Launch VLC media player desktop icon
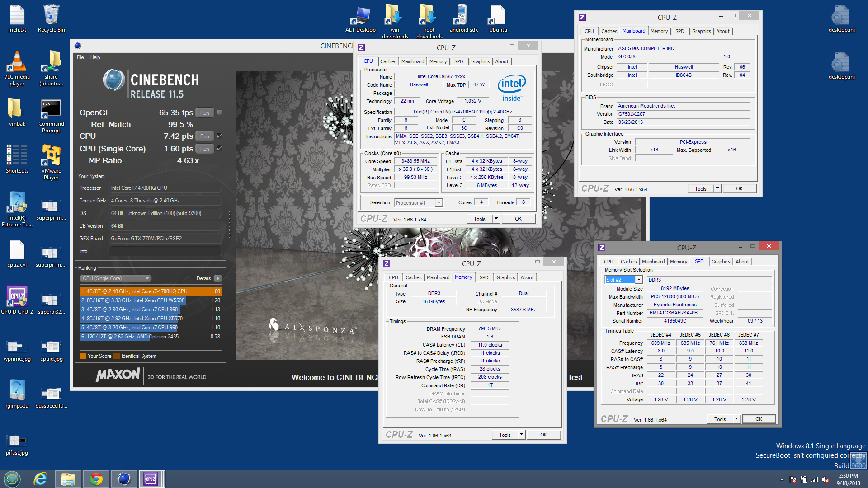Screen dimensions: 868x488 coord(17,68)
